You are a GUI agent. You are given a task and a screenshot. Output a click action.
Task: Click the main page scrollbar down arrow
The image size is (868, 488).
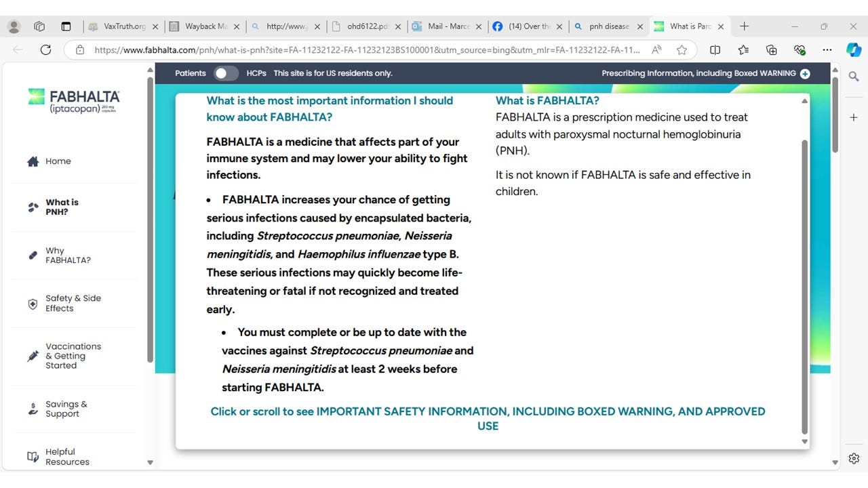click(x=835, y=463)
